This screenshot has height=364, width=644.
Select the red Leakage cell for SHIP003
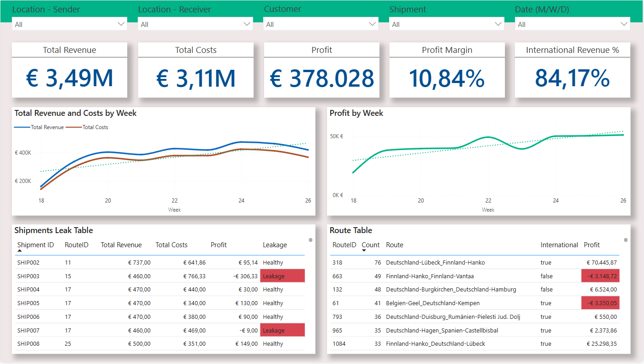point(282,276)
